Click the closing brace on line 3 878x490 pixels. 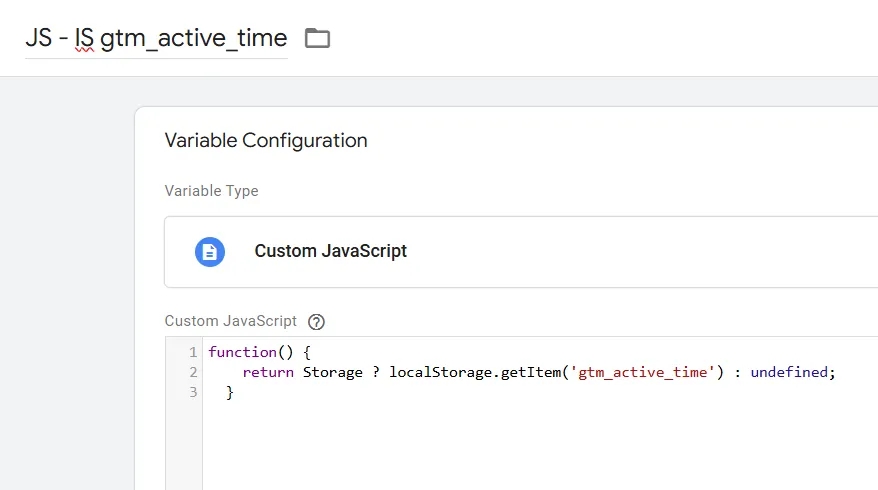pyautogui.click(x=230, y=393)
